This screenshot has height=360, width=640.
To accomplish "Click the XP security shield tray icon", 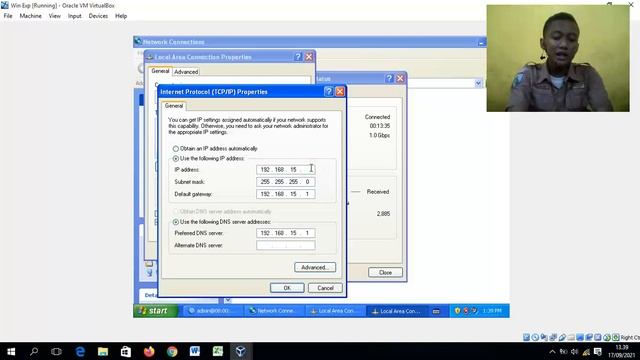I will coord(457,311).
